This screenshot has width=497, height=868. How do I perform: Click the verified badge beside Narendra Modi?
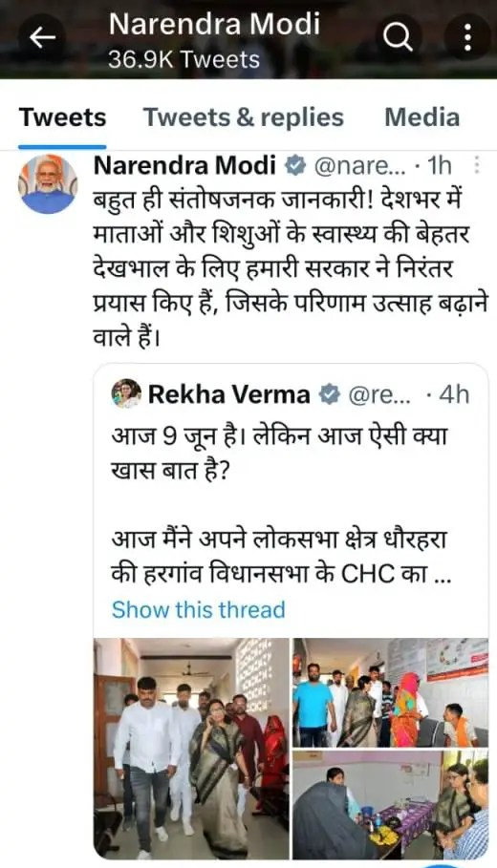(x=294, y=165)
